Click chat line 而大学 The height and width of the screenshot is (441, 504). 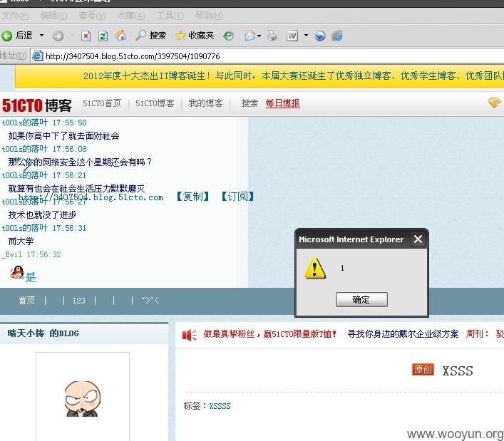[21, 242]
